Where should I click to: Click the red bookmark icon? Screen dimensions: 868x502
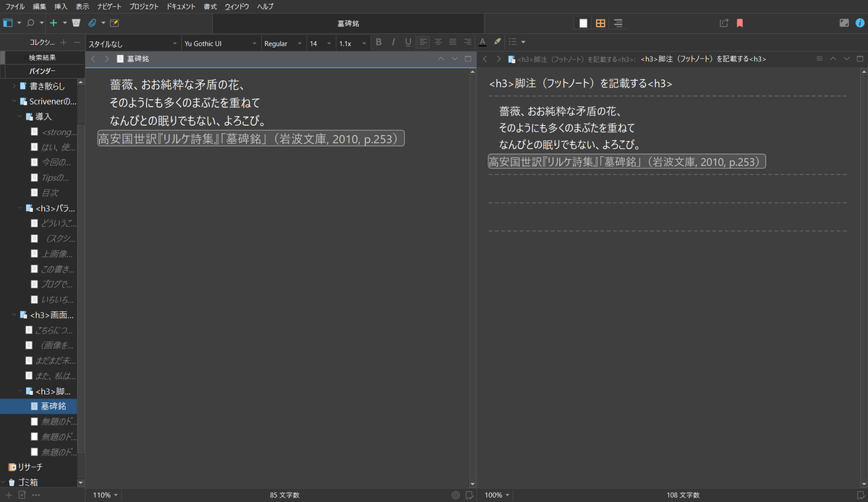pos(739,23)
